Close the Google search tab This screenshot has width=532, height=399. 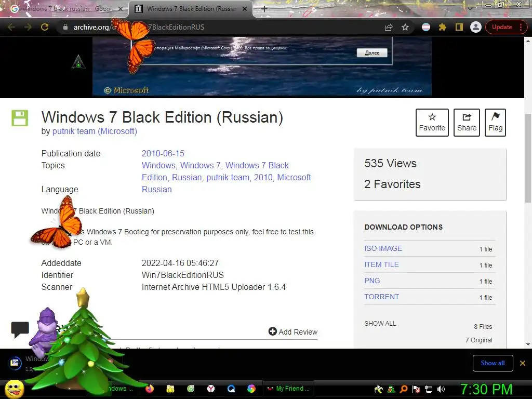click(x=121, y=9)
